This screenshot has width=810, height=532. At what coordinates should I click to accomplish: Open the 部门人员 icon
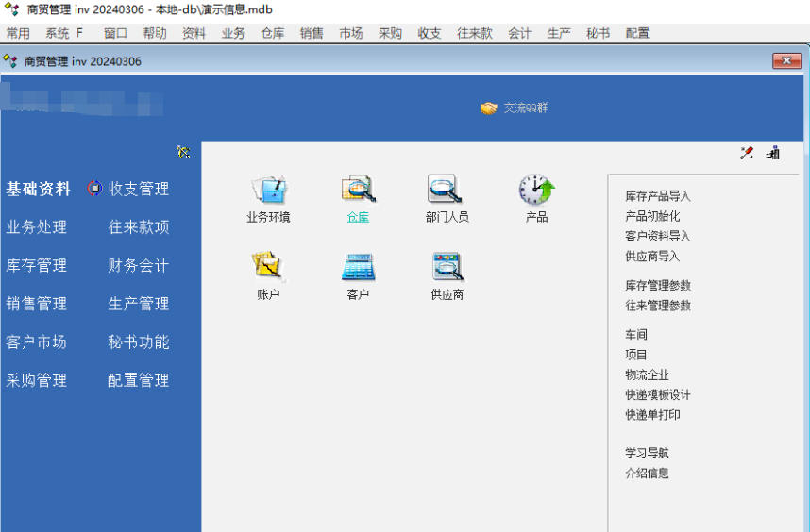(x=446, y=191)
